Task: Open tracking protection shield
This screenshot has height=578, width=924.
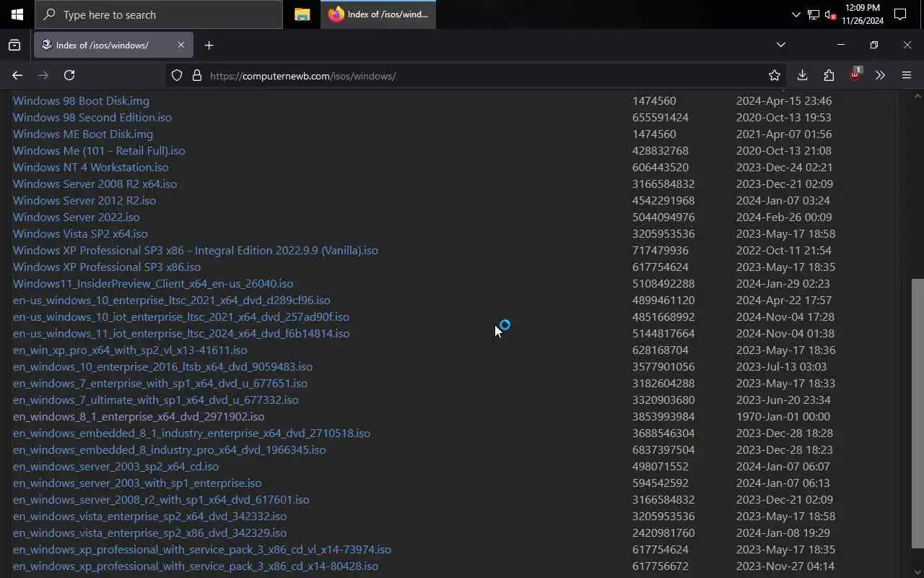Action: (177, 75)
